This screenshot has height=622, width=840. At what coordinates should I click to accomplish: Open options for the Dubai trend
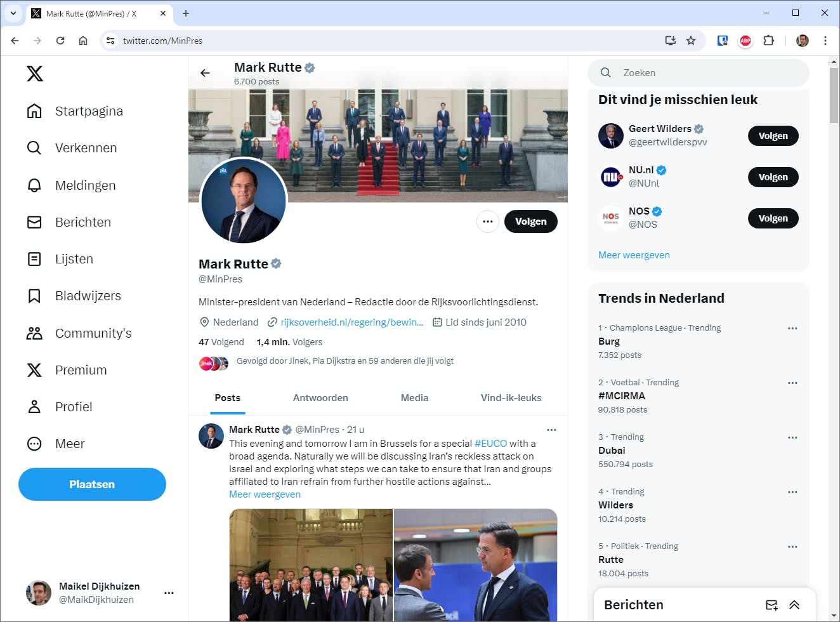(x=792, y=437)
